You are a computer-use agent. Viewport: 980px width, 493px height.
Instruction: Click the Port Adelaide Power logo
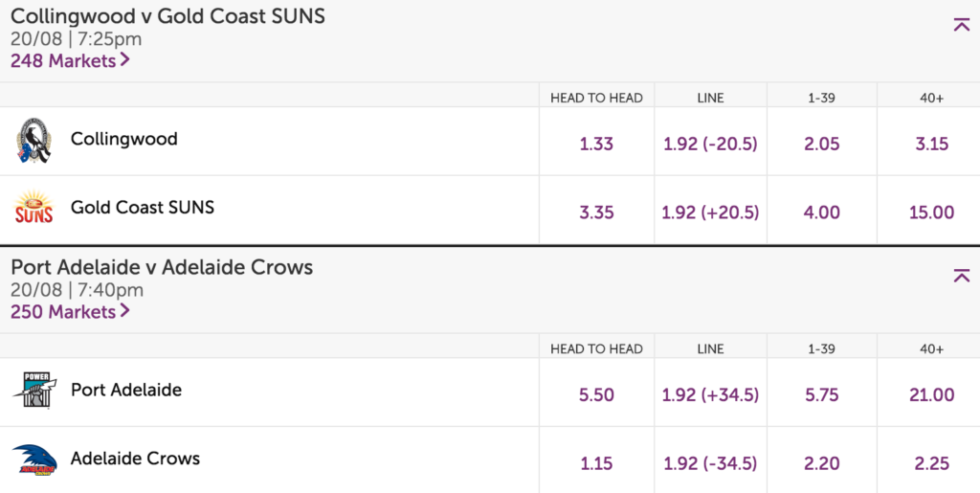coord(35,390)
